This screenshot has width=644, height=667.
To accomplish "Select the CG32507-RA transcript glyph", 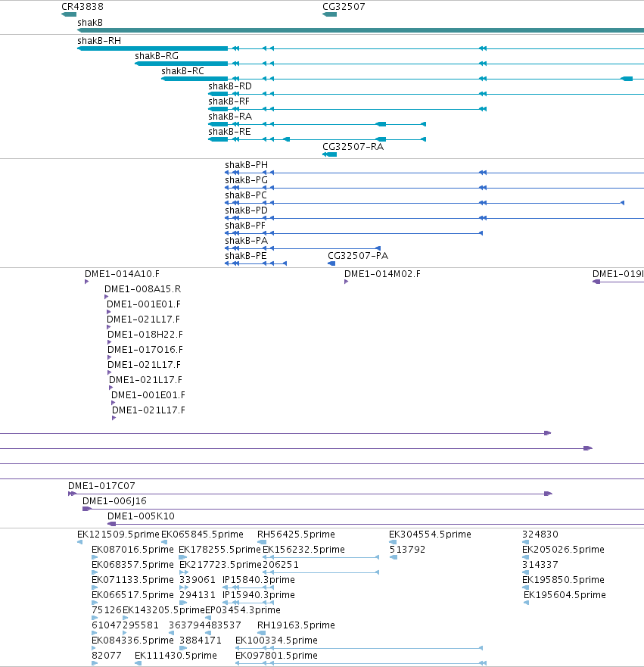I will coord(329,154).
